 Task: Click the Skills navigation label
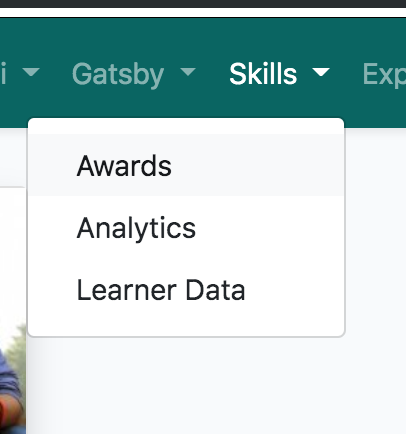(x=263, y=74)
